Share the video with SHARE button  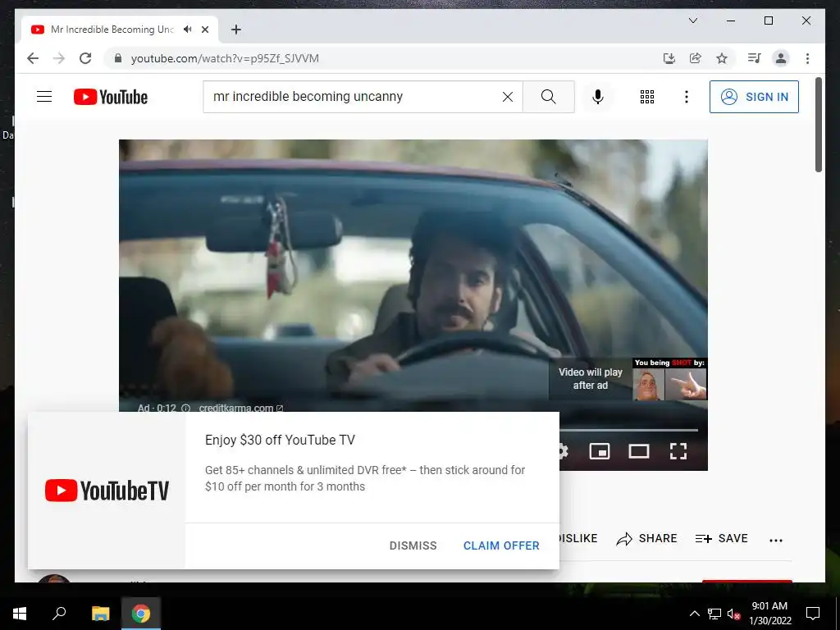click(x=646, y=538)
